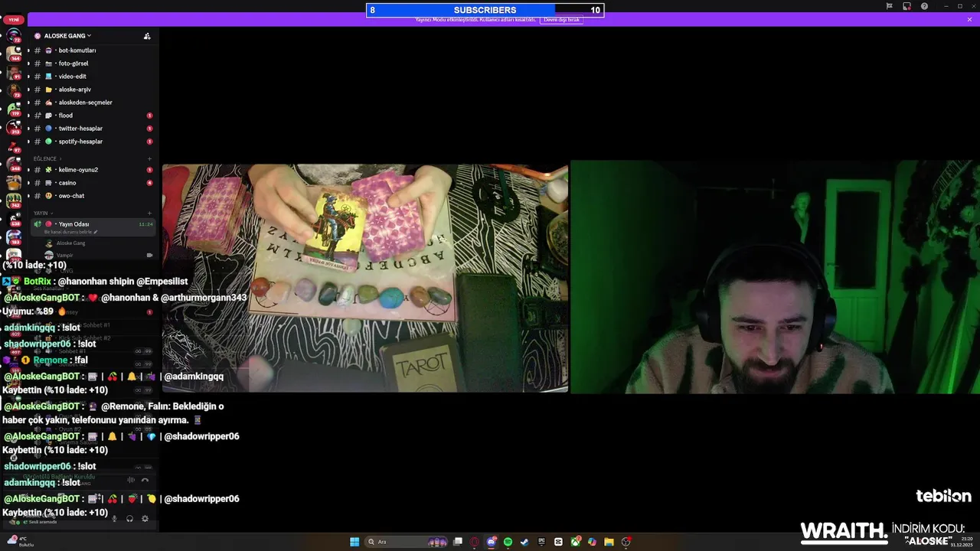Screen dimensions: 980x551
Task: Open Discord user settings gear
Action: click(x=145, y=519)
